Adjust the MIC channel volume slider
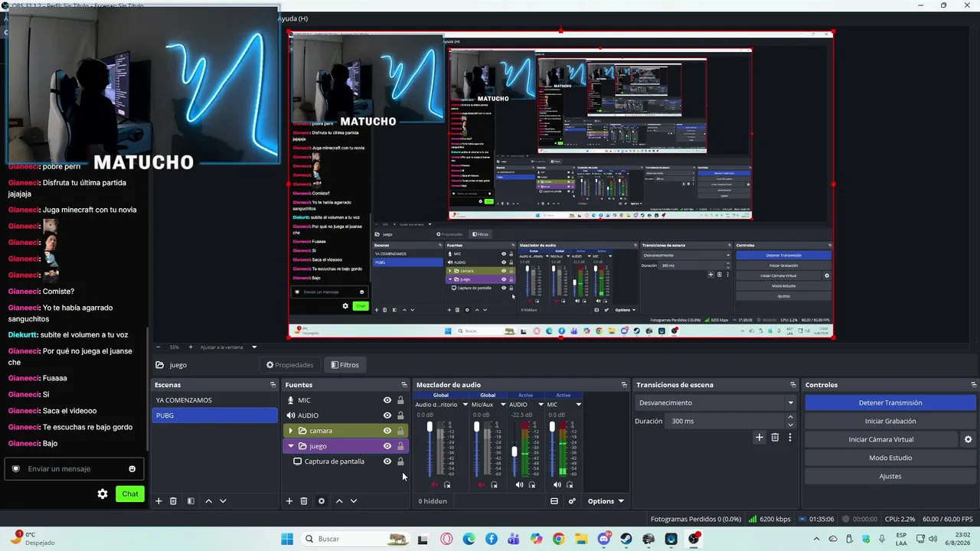Image resolution: width=980 pixels, height=551 pixels. tap(552, 426)
